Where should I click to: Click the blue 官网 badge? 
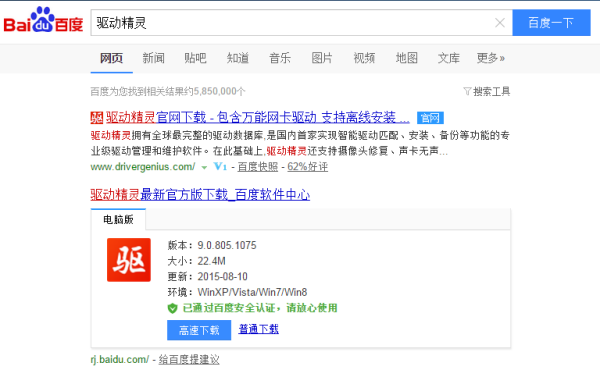tap(430, 118)
